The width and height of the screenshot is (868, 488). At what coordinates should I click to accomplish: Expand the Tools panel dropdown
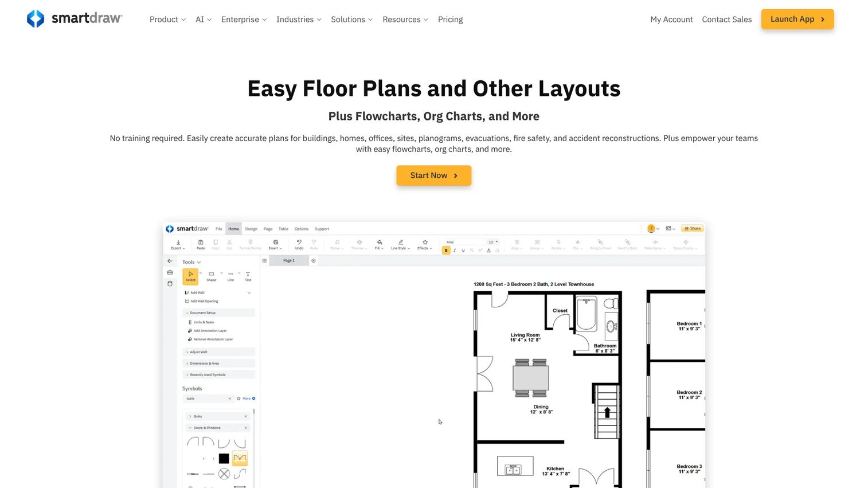coord(191,262)
